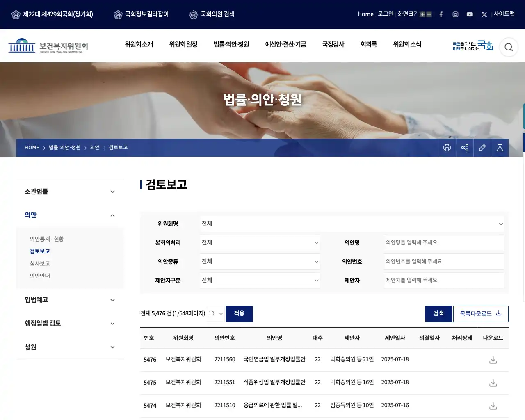Select 심사보고 in the sidebar submenu
The height and width of the screenshot is (420, 525).
[x=40, y=264]
